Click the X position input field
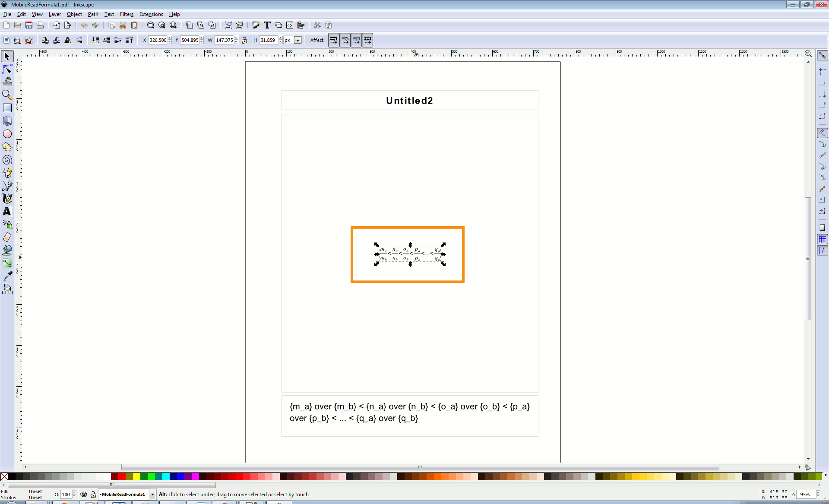This screenshot has height=504, width=829. 158,40
